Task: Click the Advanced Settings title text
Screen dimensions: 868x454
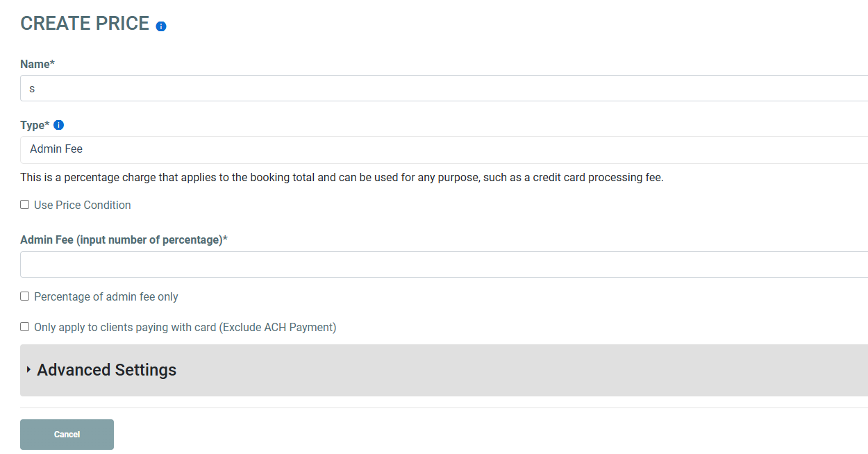Action: tap(106, 370)
